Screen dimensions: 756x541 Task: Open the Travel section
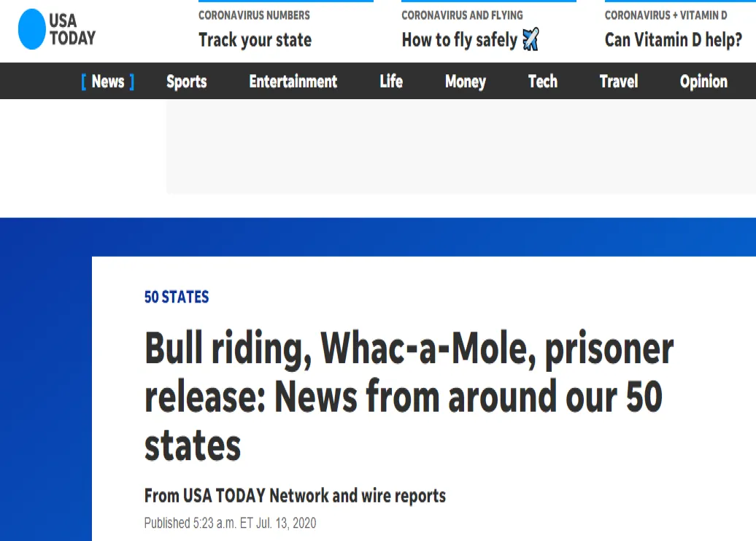pos(618,81)
